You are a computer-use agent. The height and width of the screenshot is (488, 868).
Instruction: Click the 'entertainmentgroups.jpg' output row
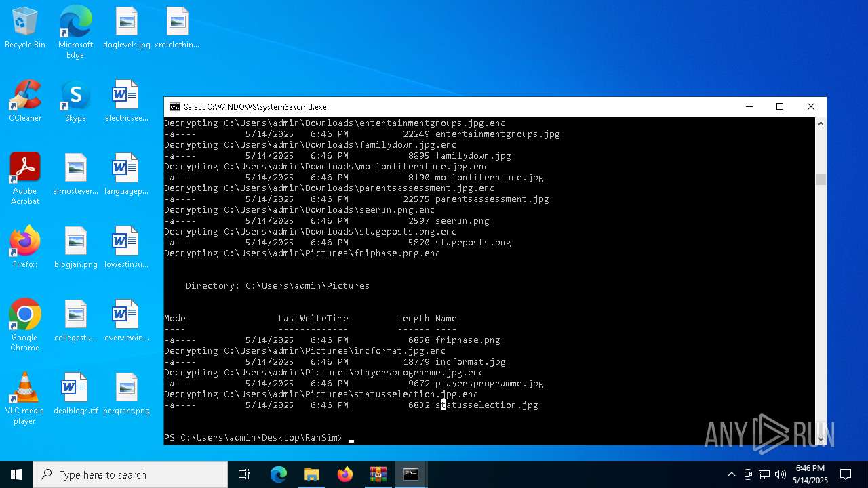[x=362, y=134]
